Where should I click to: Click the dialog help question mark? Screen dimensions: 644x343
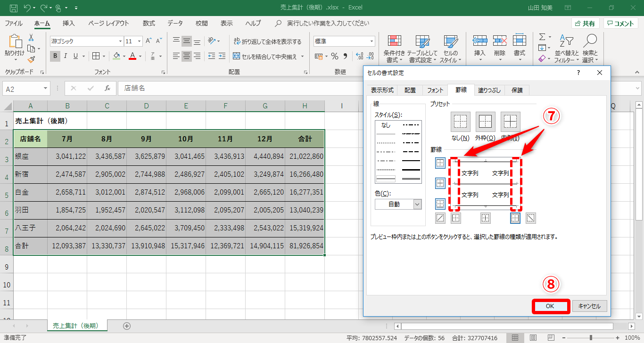point(578,73)
